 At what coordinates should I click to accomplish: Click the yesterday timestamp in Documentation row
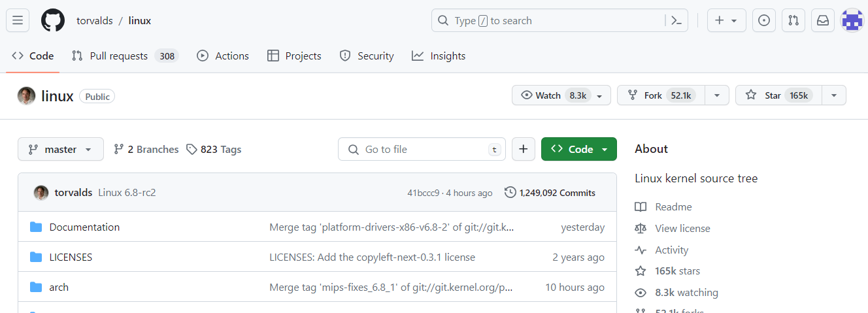(582, 227)
